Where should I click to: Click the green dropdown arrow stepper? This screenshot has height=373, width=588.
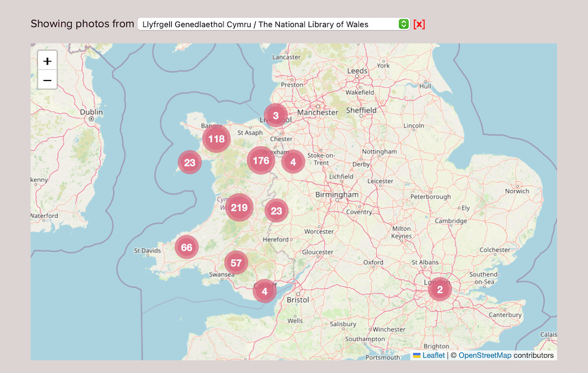coord(403,24)
